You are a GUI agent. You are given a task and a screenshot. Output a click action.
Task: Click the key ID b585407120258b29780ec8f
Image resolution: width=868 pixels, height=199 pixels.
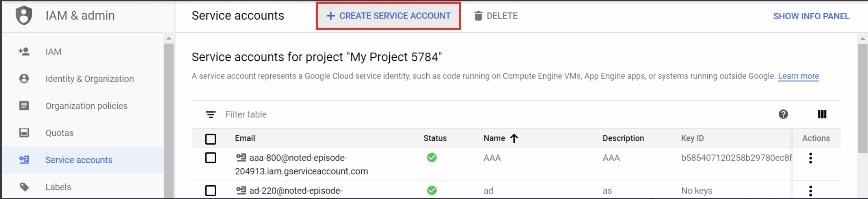pos(736,158)
